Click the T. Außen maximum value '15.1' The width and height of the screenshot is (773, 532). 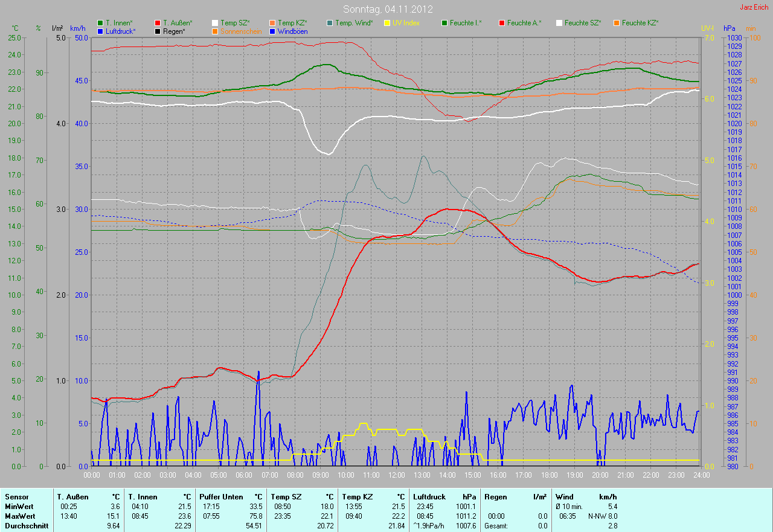(x=113, y=516)
